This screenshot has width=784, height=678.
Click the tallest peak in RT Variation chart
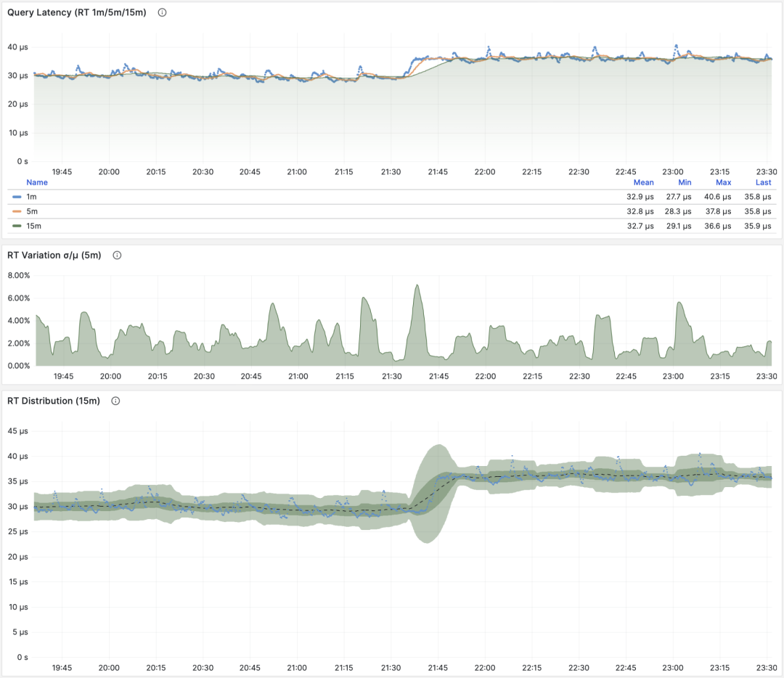coord(417,287)
